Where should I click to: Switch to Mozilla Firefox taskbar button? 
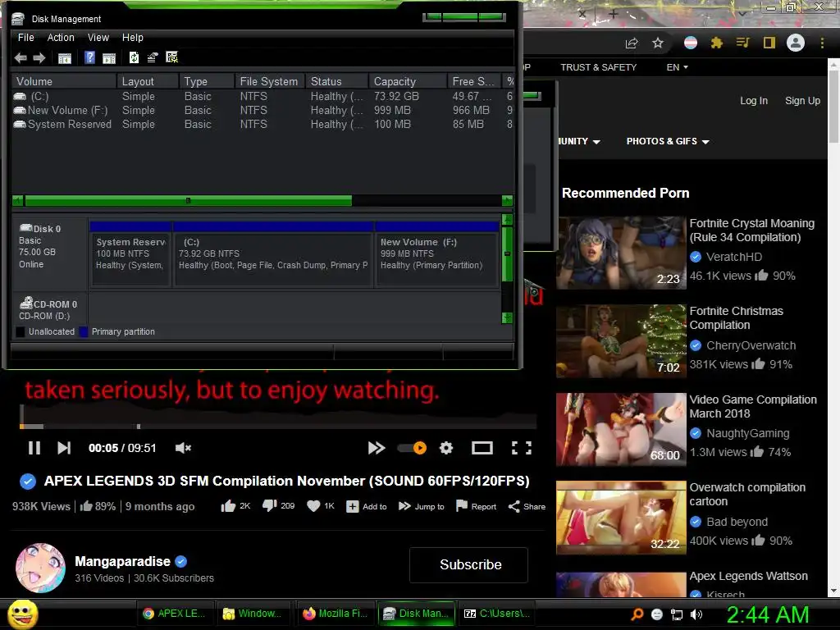tap(336, 614)
